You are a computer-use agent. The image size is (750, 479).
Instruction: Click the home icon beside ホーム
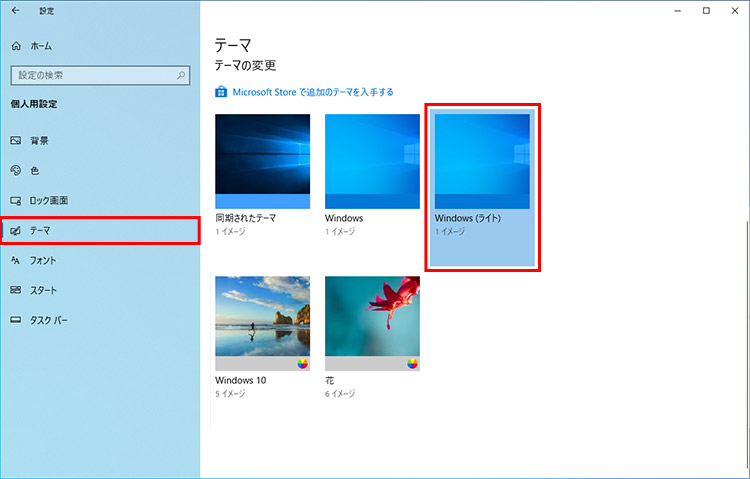[x=16, y=46]
